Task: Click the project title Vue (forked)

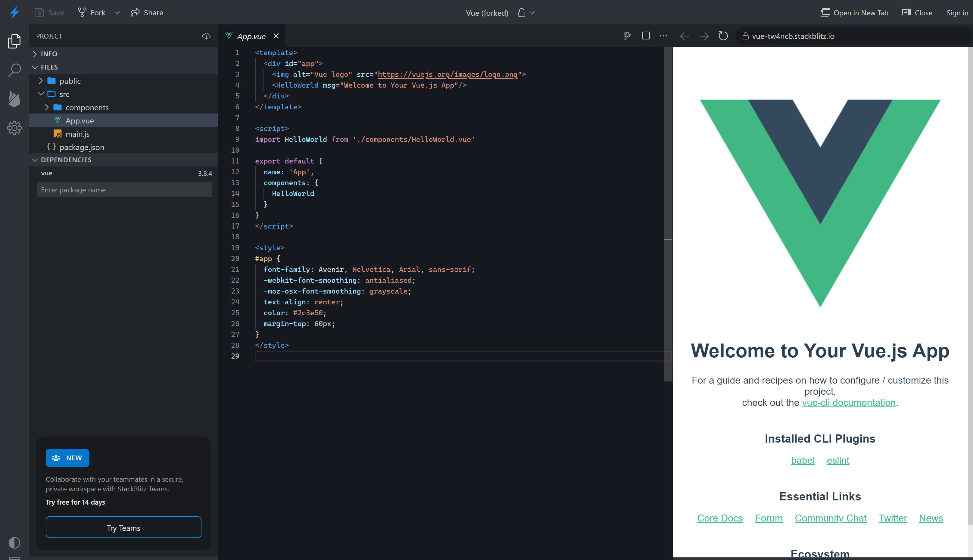Action: coord(487,13)
